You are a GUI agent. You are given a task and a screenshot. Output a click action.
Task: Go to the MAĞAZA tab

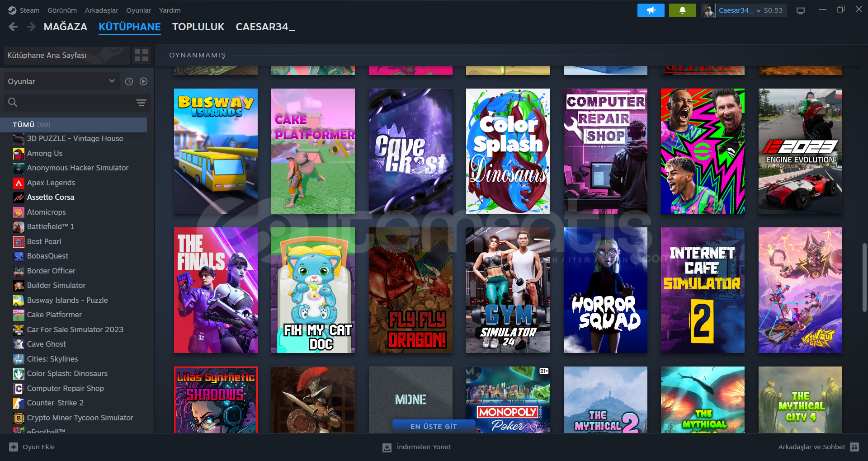pos(66,27)
